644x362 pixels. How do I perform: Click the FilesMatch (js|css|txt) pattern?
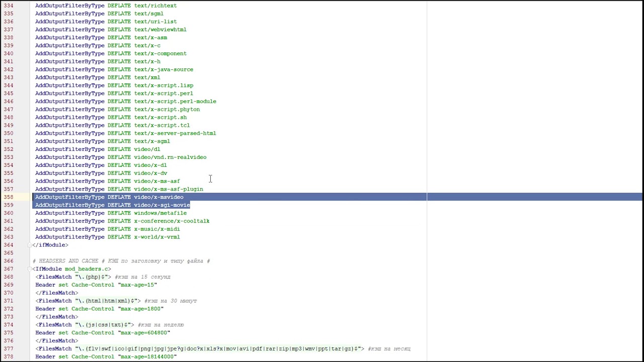tap(103, 325)
